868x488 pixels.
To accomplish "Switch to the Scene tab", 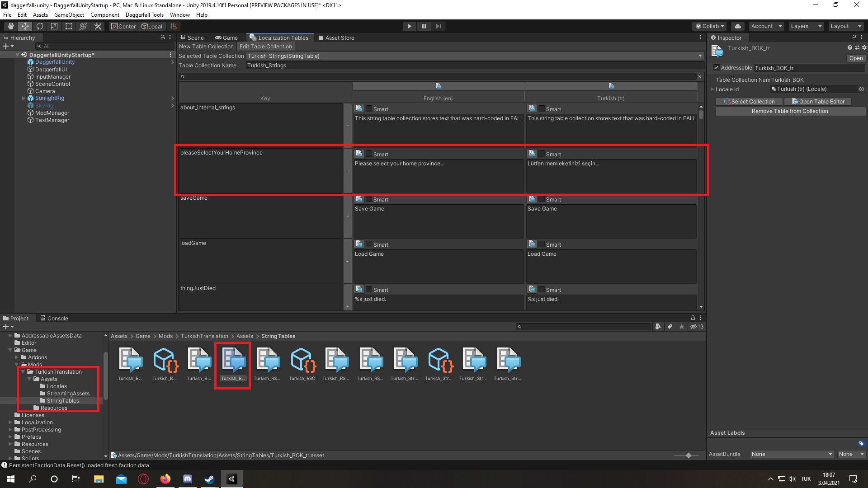I will 192,38.
